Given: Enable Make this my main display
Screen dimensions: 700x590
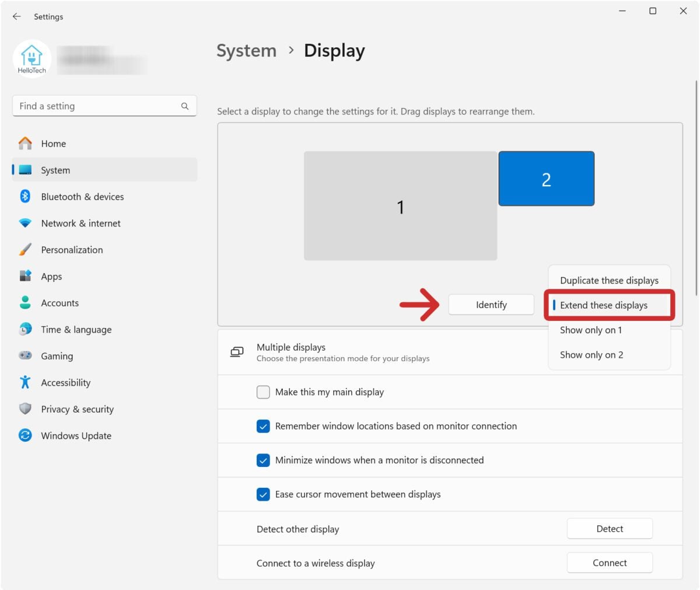Looking at the screenshot, I should [x=263, y=392].
